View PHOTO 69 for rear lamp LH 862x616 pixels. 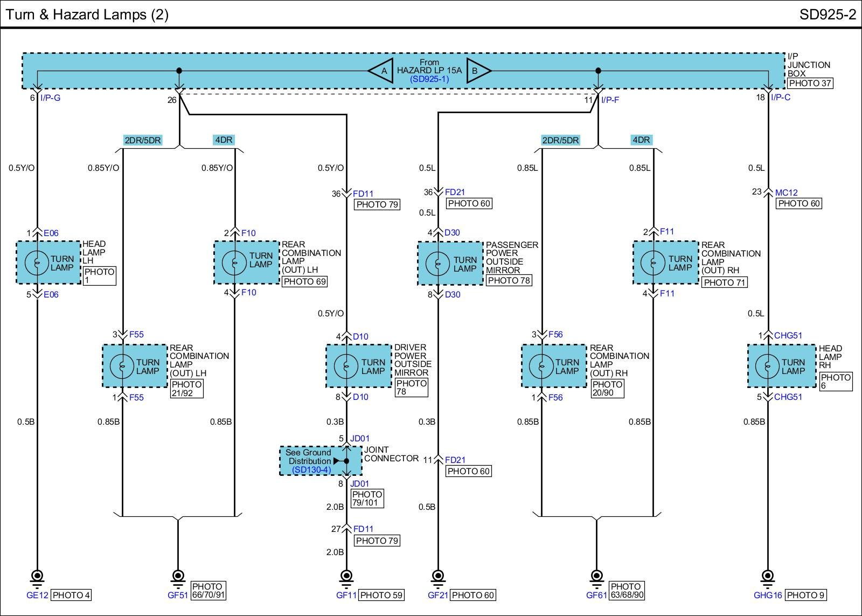coord(304,281)
